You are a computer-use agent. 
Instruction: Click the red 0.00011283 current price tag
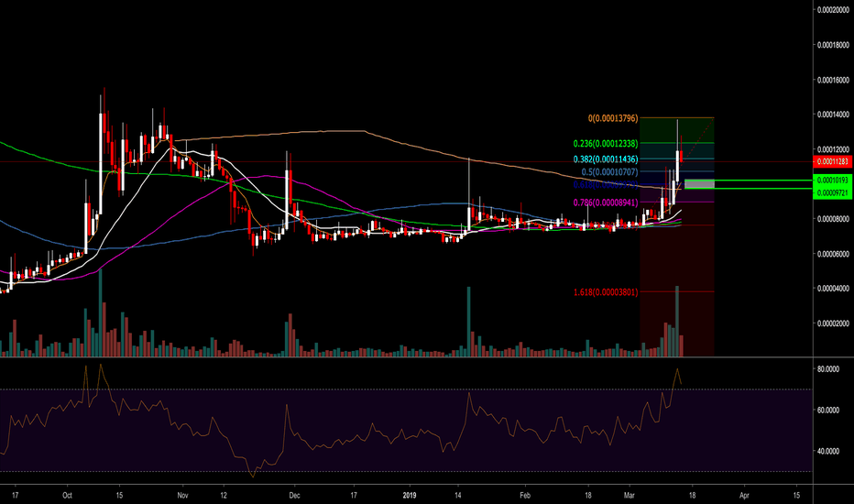click(x=832, y=161)
